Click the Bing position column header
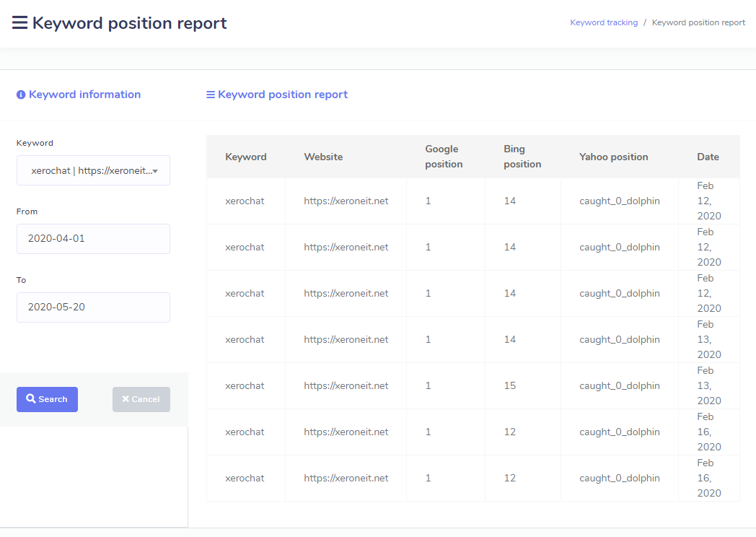Image resolution: width=756 pixels, height=537 pixels. pyautogui.click(x=522, y=157)
